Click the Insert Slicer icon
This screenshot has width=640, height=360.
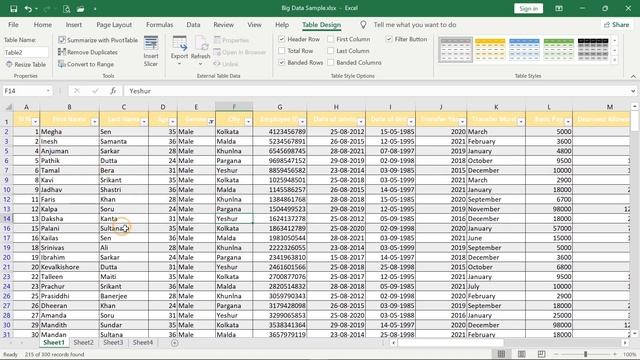[151, 51]
